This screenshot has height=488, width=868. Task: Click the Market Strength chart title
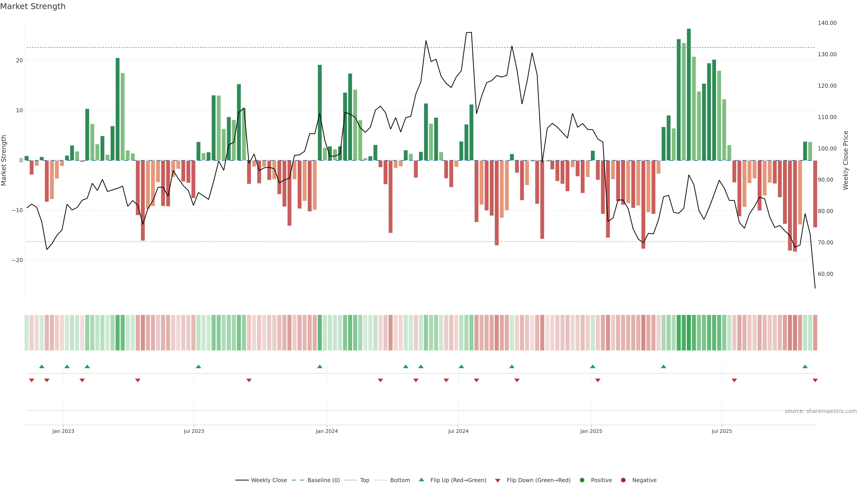33,6
